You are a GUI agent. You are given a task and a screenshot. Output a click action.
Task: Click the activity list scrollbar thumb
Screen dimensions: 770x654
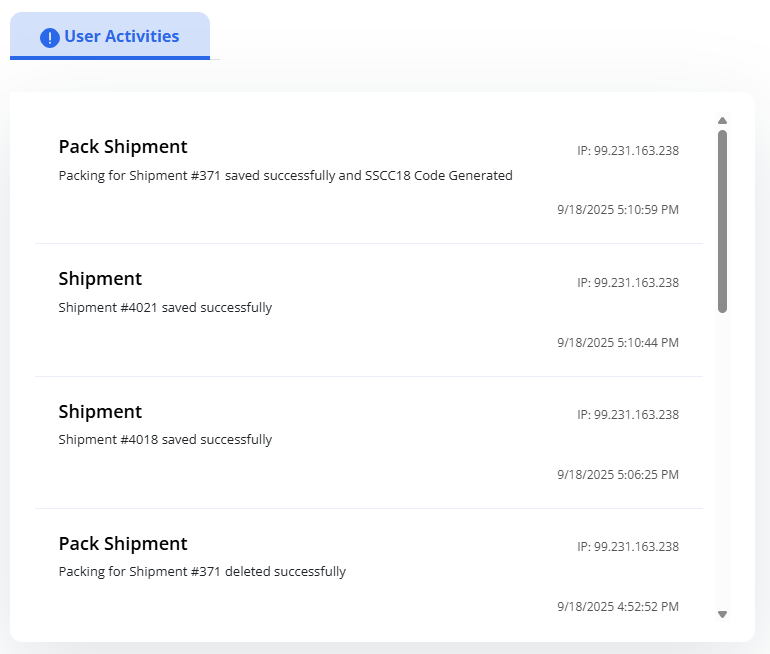click(x=722, y=220)
